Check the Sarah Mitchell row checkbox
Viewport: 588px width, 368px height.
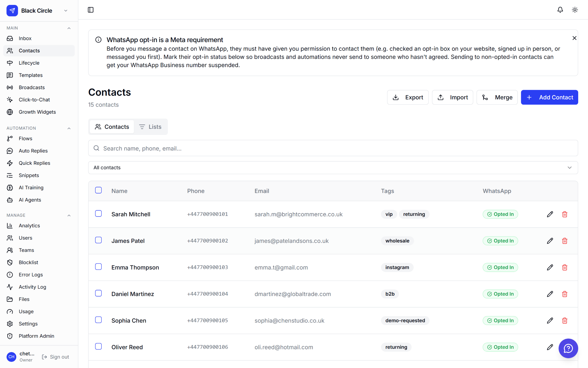click(x=98, y=213)
